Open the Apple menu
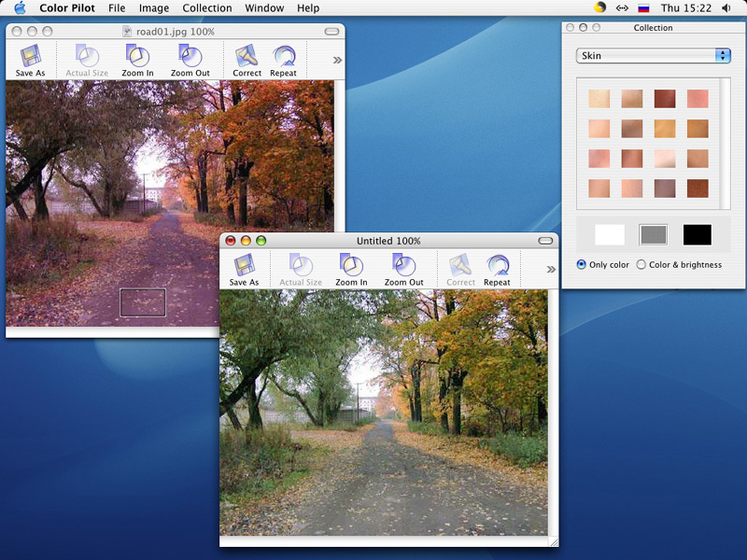 point(20,7)
